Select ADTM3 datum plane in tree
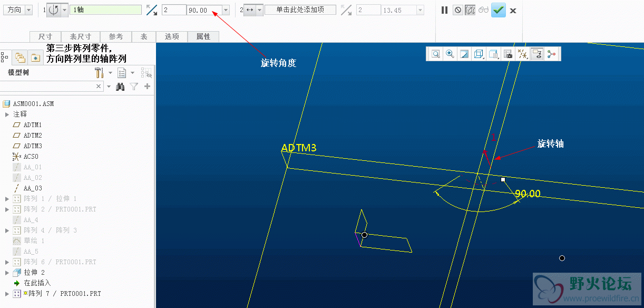The image size is (644, 308). [x=27, y=146]
